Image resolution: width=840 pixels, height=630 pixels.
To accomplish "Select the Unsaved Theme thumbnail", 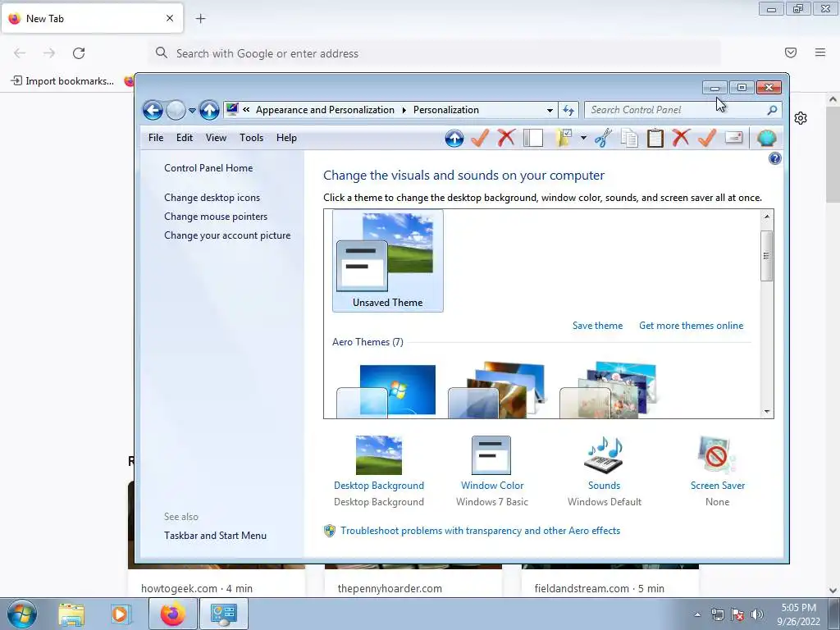I will [388, 260].
